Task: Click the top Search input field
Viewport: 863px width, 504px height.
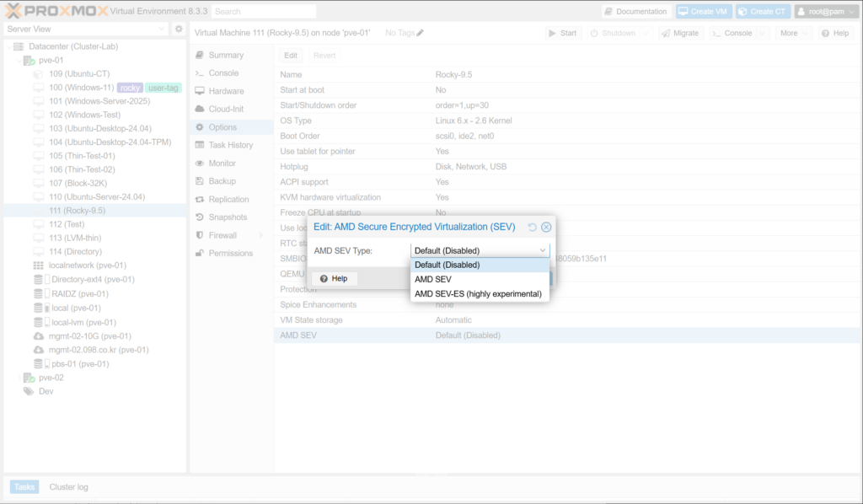Action: click(x=264, y=12)
